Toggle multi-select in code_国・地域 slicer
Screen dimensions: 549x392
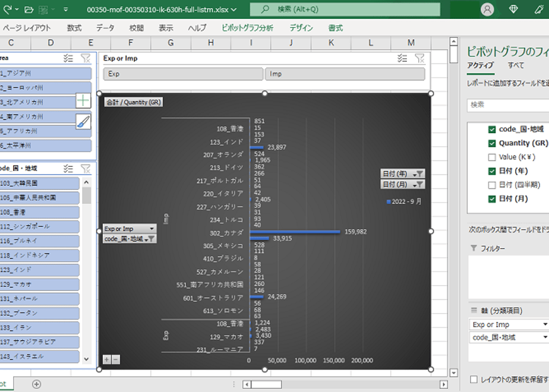[x=68, y=169]
